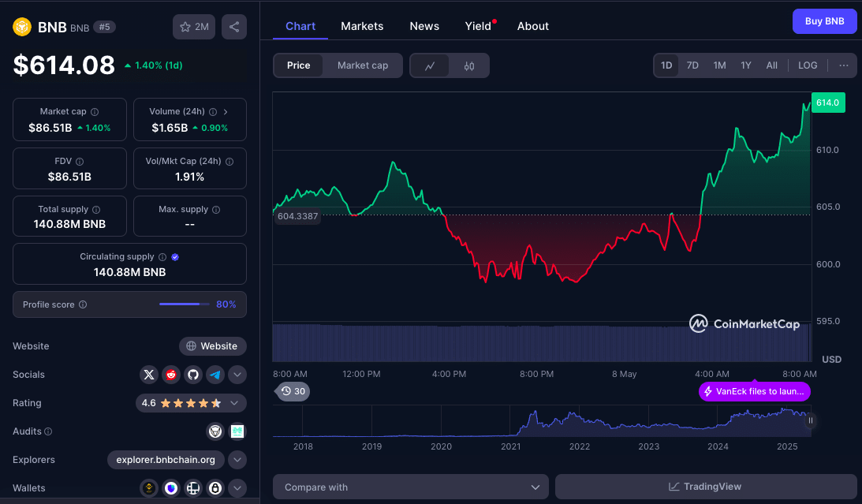Open the second wallet icon
The width and height of the screenshot is (862, 504).
coord(171,488)
